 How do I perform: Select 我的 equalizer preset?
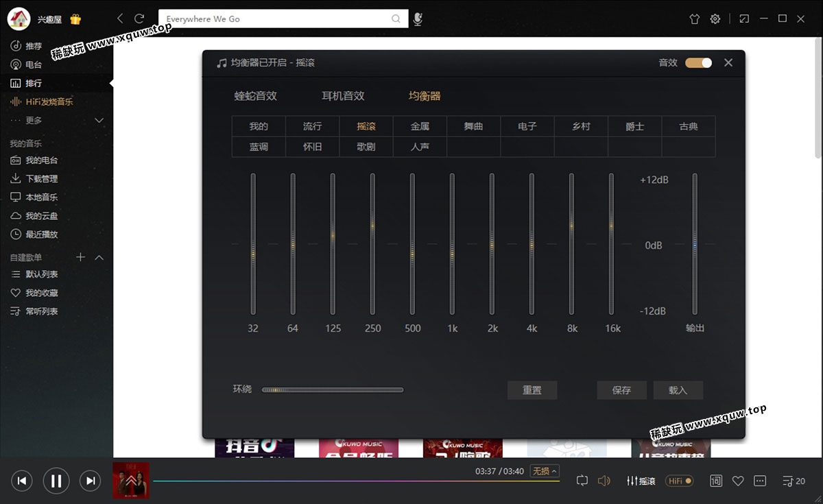259,126
